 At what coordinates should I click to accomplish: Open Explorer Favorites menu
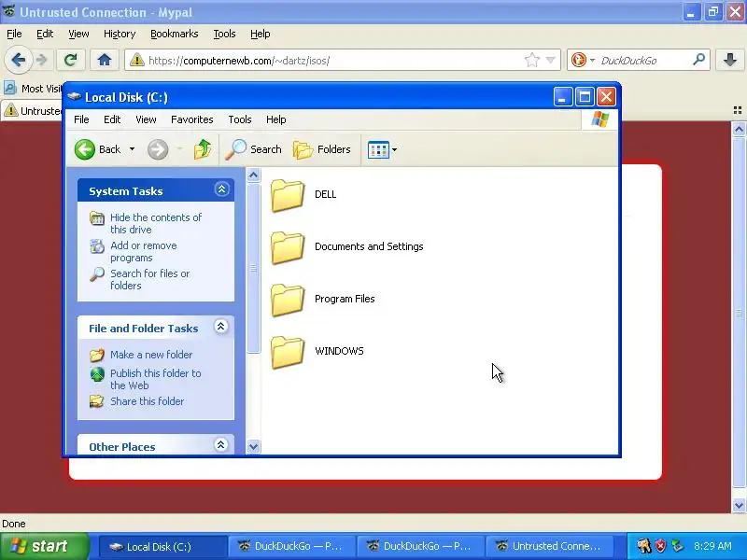click(192, 119)
